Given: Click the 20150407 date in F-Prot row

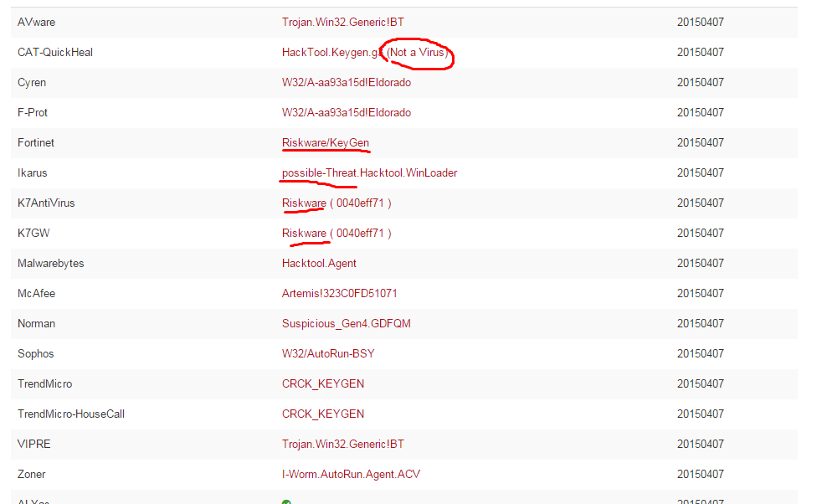Looking at the screenshot, I should click(x=701, y=112).
